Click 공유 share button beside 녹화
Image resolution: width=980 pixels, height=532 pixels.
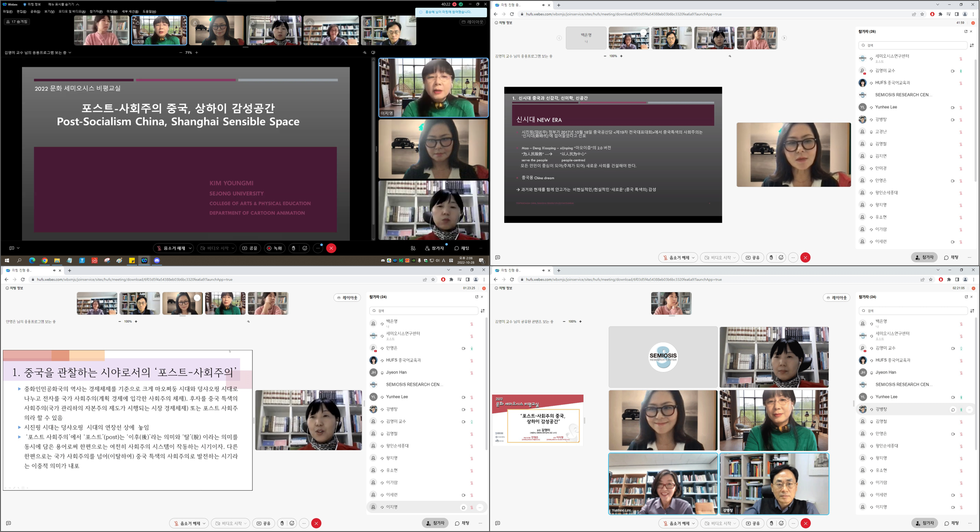pyautogui.click(x=250, y=248)
